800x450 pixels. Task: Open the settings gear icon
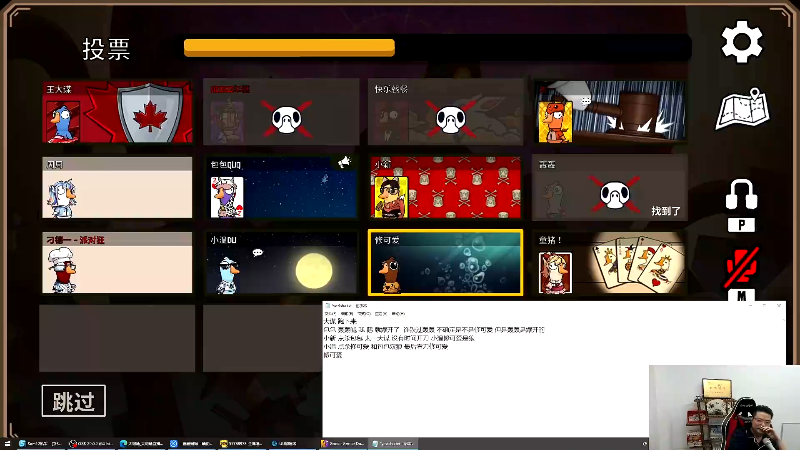(x=741, y=42)
